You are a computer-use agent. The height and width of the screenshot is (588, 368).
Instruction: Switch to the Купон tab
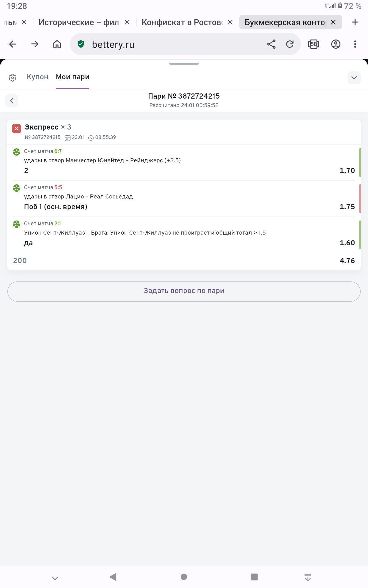37,77
